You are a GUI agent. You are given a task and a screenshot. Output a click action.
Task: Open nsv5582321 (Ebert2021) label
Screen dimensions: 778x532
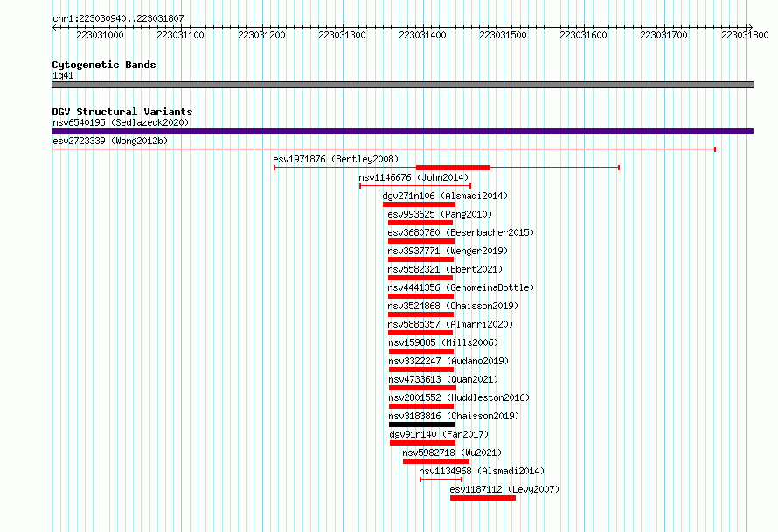pos(445,269)
